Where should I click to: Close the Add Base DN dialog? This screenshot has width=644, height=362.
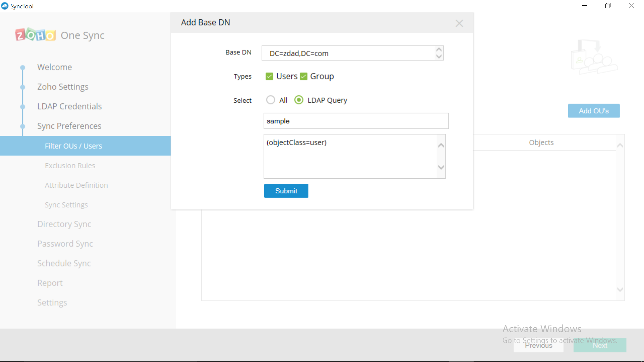point(459,23)
